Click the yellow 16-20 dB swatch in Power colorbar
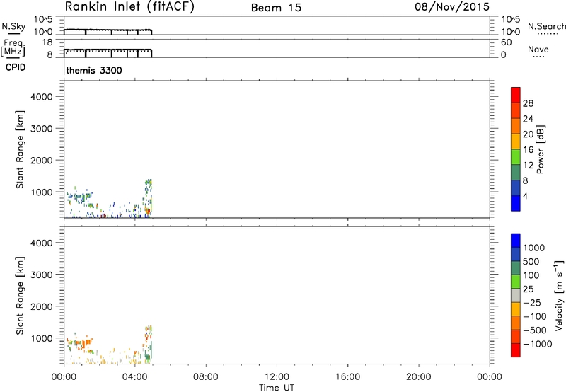Screen dimensions: 566x392 pyautogui.click(x=516, y=141)
